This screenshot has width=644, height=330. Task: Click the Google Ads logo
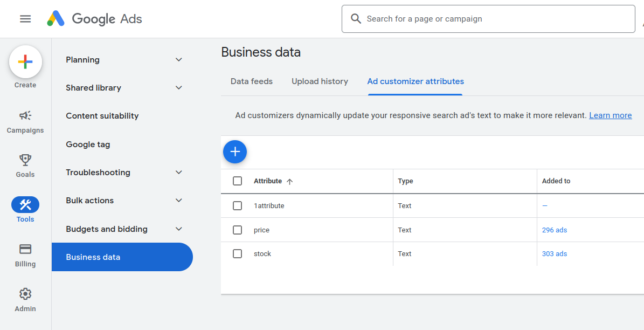pos(95,19)
